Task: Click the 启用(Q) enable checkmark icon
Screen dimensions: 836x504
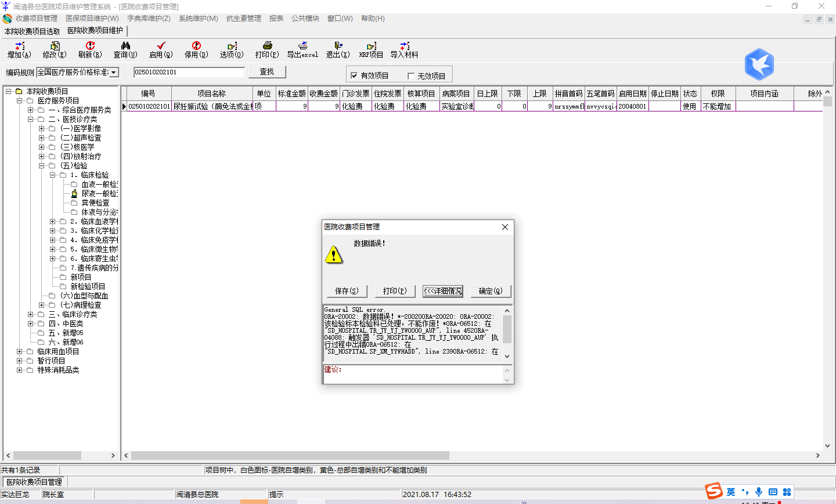Action: tap(161, 46)
